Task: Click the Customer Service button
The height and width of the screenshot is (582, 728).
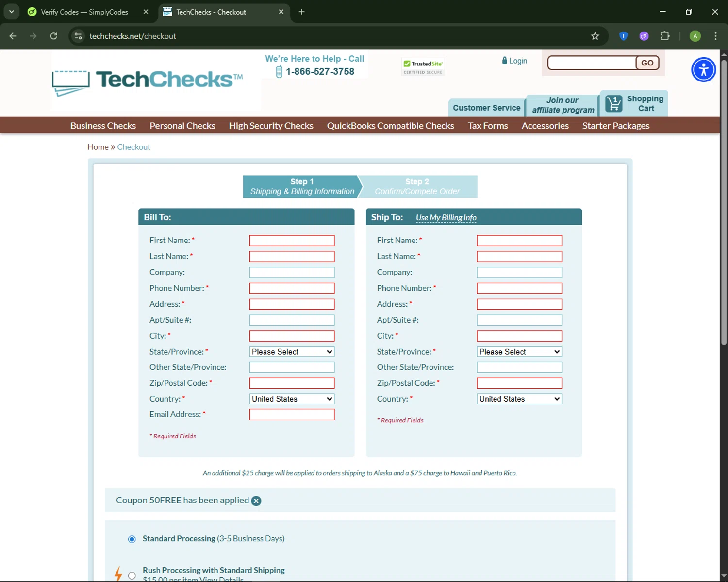Action: 487,108
